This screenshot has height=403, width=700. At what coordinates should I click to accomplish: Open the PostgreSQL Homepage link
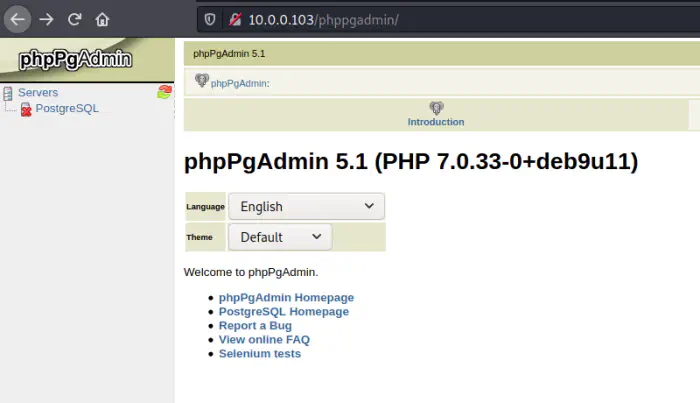(284, 311)
